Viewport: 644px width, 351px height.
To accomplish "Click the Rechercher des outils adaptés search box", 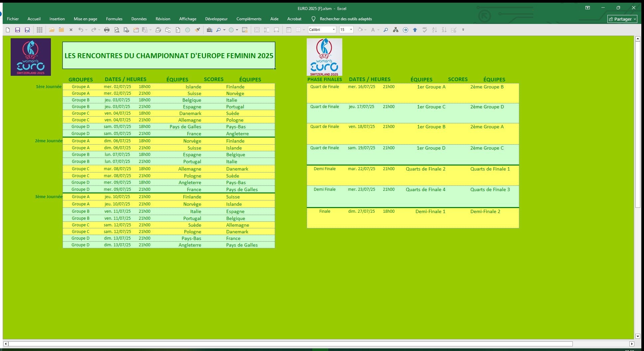I will [346, 19].
